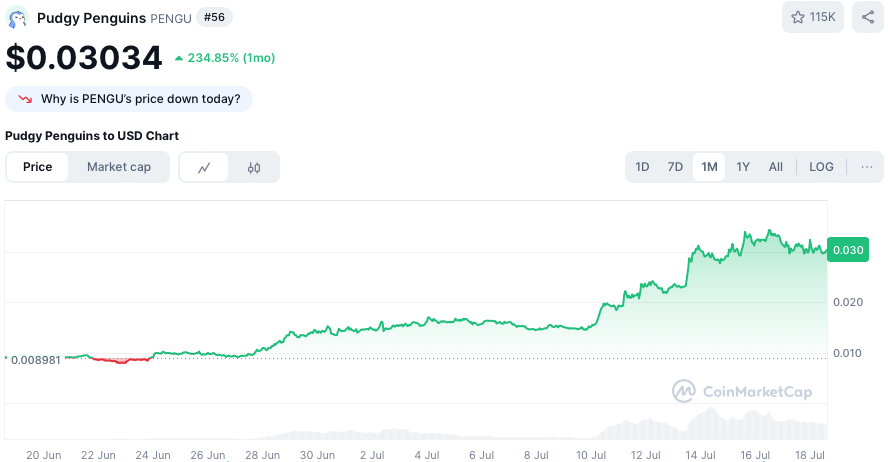
Task: Select the Market cap tab
Action: 119,167
